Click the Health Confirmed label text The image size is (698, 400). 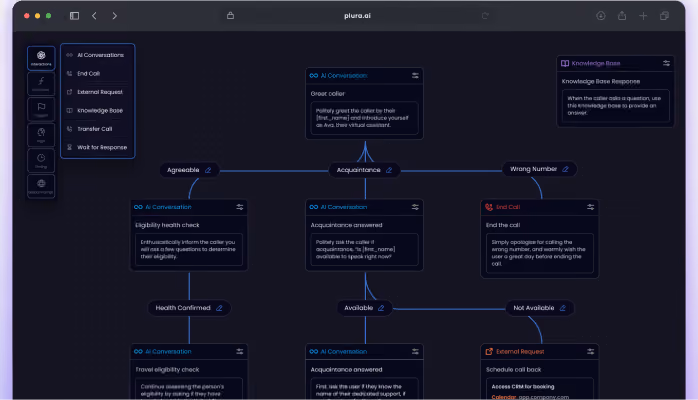[183, 308]
